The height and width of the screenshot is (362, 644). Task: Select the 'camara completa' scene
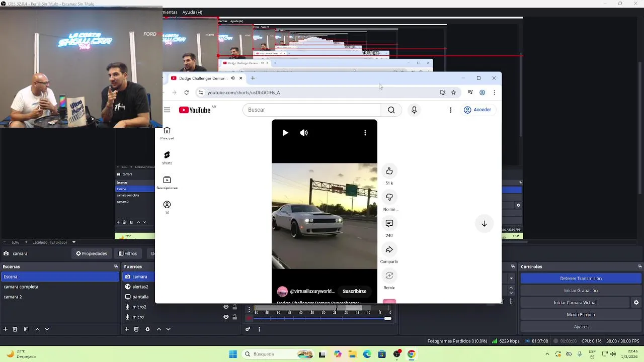[x=59, y=287]
